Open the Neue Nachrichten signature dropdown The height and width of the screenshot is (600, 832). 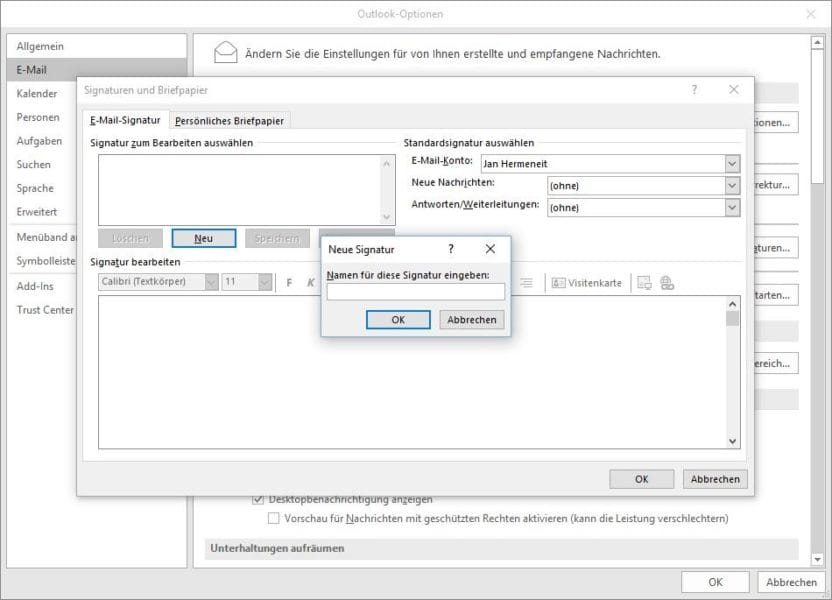click(732, 186)
